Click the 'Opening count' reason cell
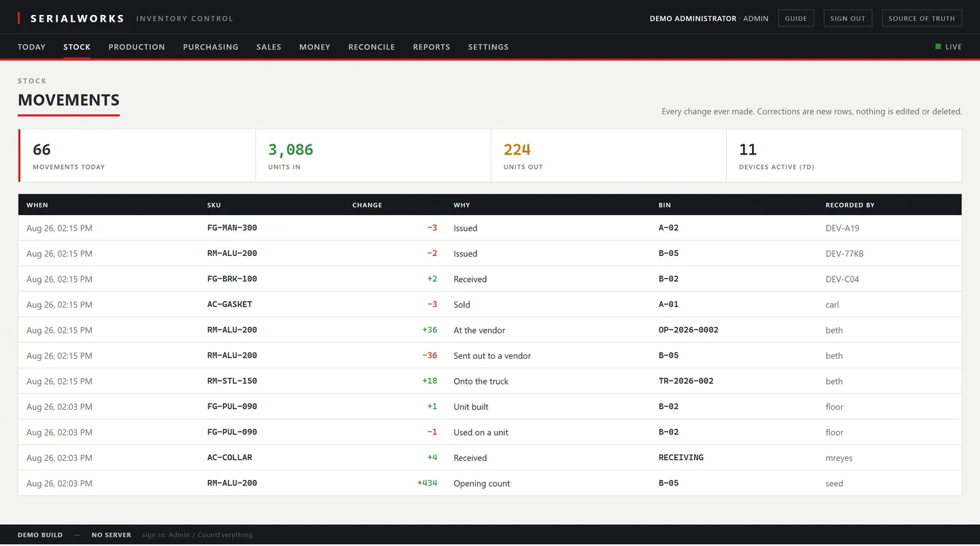The width and height of the screenshot is (980, 546). 482,483
